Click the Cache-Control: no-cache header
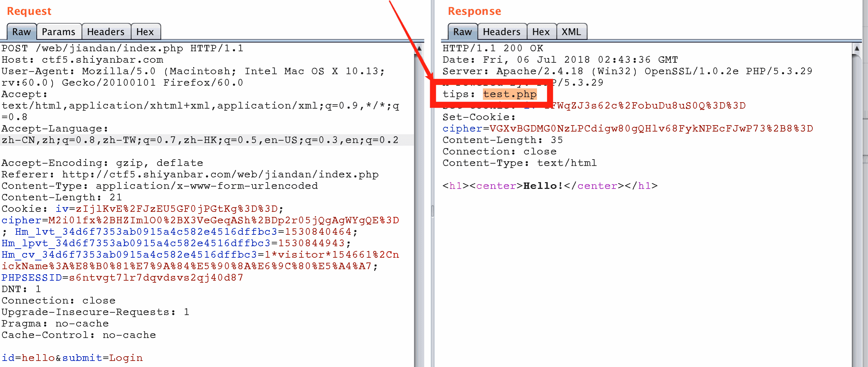This screenshot has width=868, height=367. [x=79, y=335]
